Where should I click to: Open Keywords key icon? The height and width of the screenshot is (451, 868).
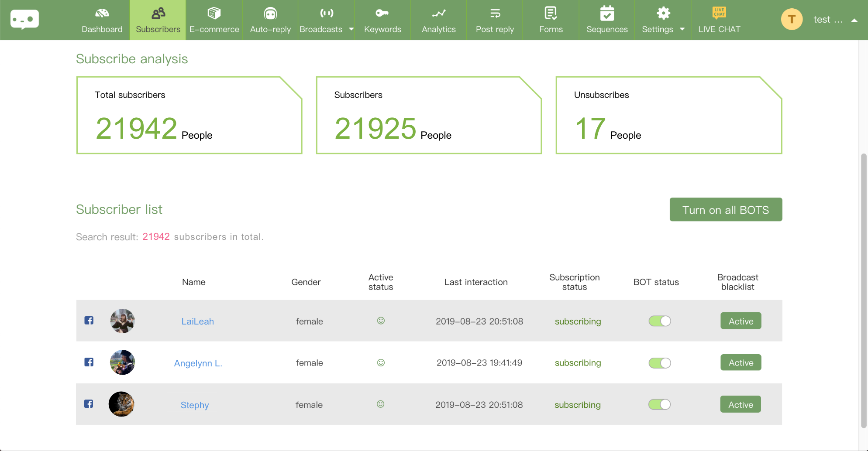coord(382,14)
